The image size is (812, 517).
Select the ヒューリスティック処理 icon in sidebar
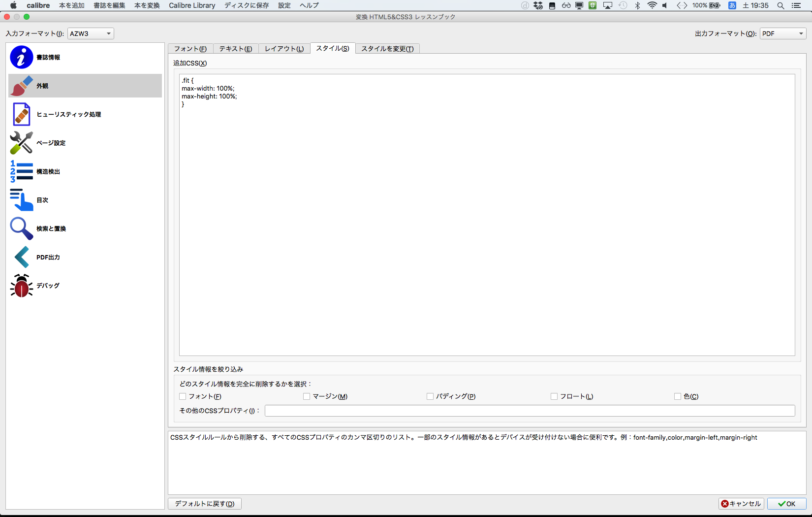[22, 114]
